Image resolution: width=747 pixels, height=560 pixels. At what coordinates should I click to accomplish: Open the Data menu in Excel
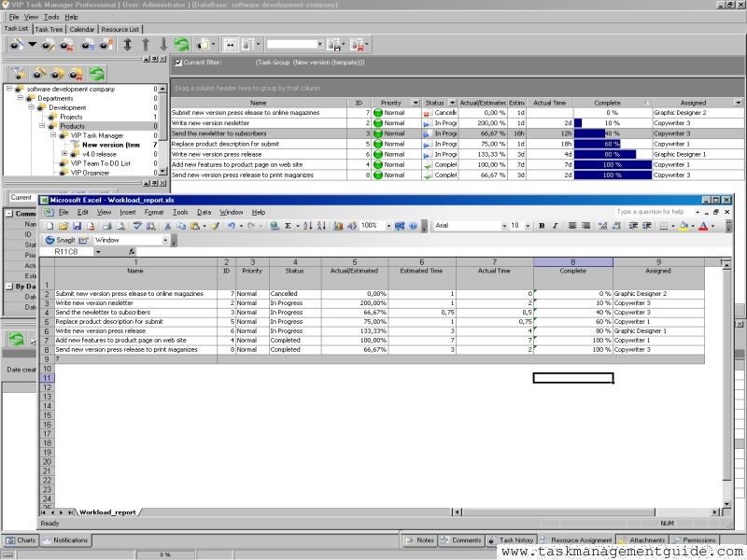tap(204, 213)
